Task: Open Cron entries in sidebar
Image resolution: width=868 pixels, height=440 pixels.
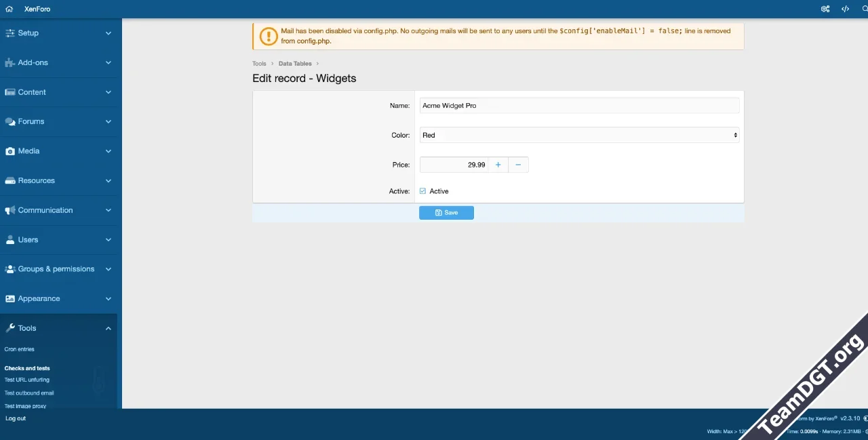Action: coord(19,349)
